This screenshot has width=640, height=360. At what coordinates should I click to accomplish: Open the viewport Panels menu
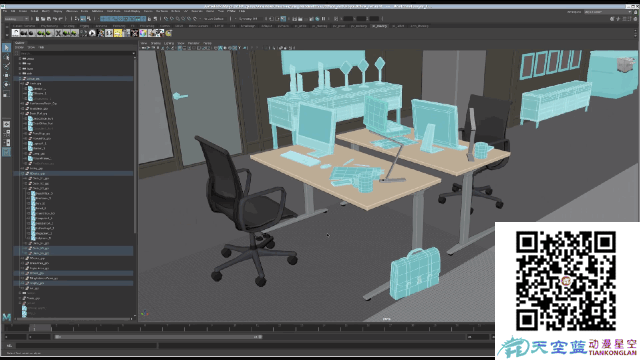coord(207,43)
